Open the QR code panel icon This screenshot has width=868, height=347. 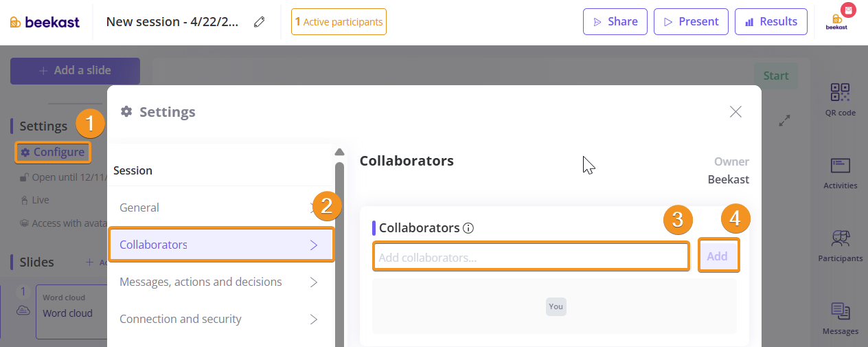(x=841, y=93)
